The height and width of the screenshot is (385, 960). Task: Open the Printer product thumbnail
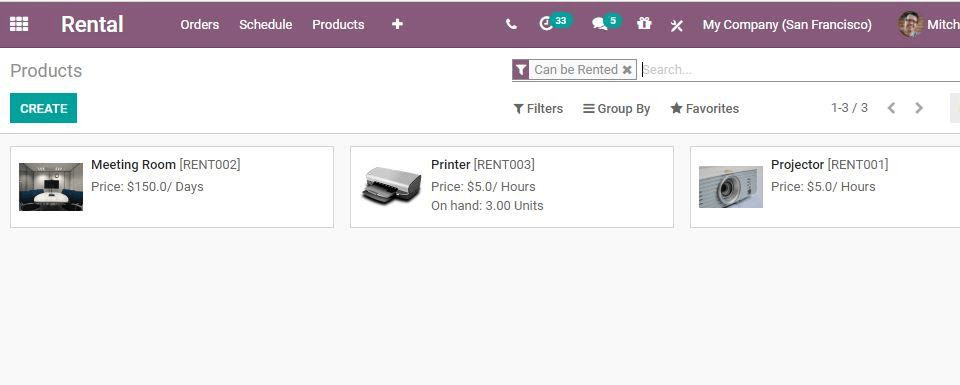click(x=391, y=185)
